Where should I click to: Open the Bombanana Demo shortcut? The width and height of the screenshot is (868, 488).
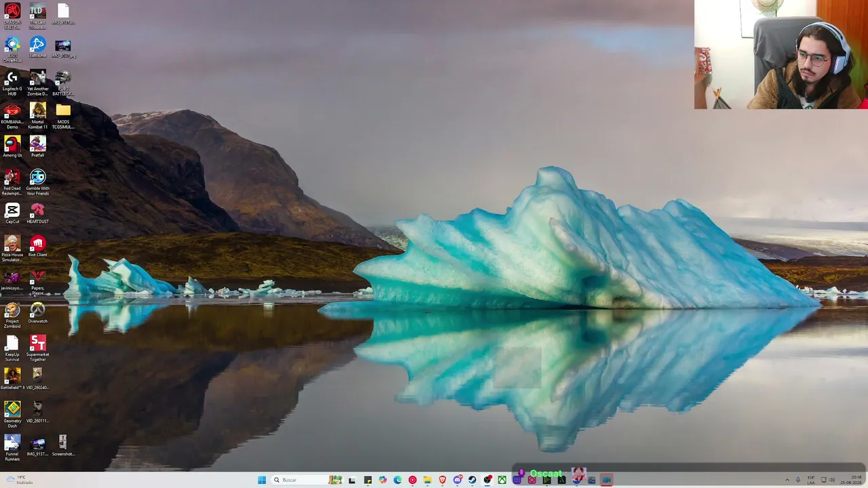pos(12,116)
